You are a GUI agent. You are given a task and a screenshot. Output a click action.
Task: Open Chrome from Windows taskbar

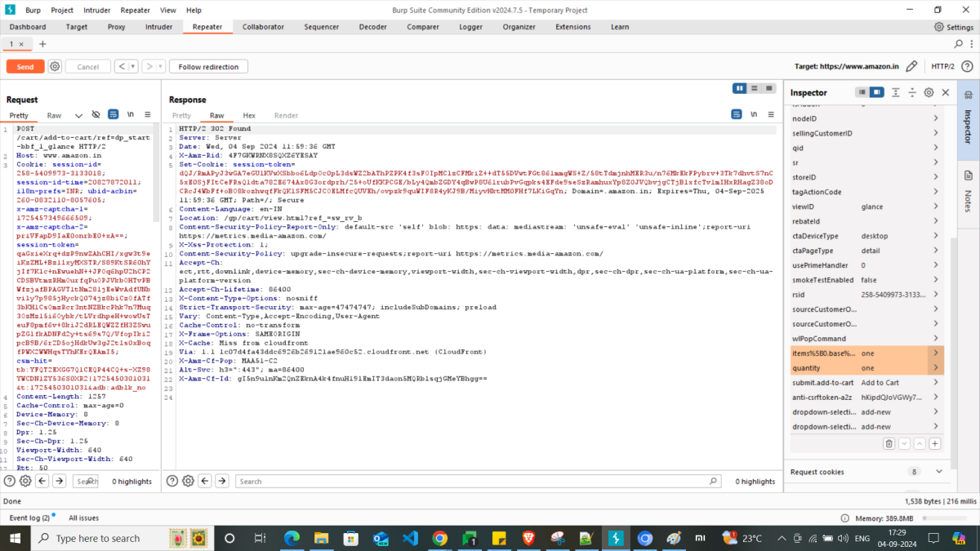(439, 539)
